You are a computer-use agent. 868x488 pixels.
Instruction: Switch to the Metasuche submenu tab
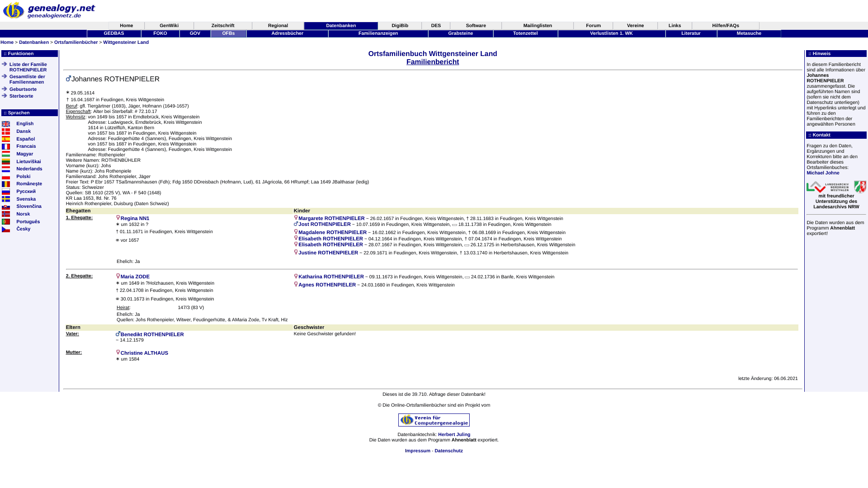point(749,33)
